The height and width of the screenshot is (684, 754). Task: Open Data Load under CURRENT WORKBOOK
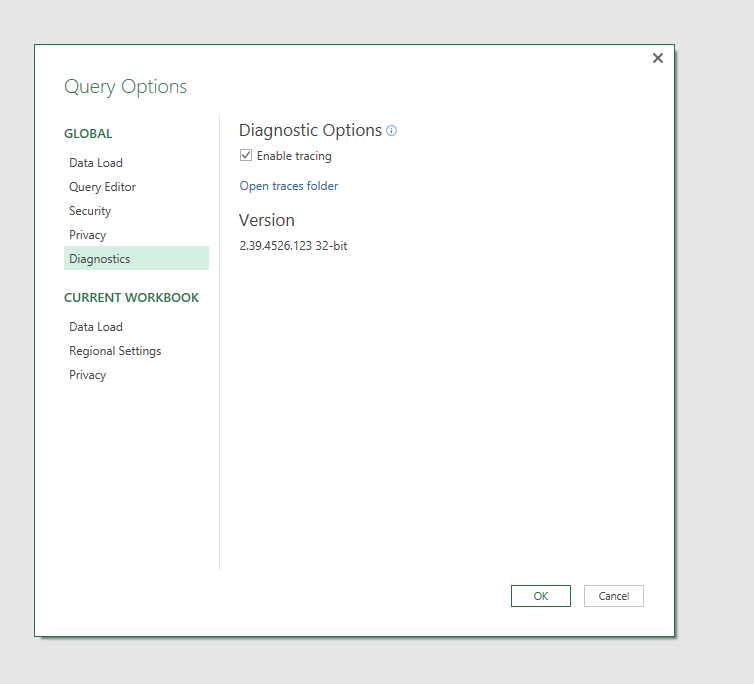[96, 327]
